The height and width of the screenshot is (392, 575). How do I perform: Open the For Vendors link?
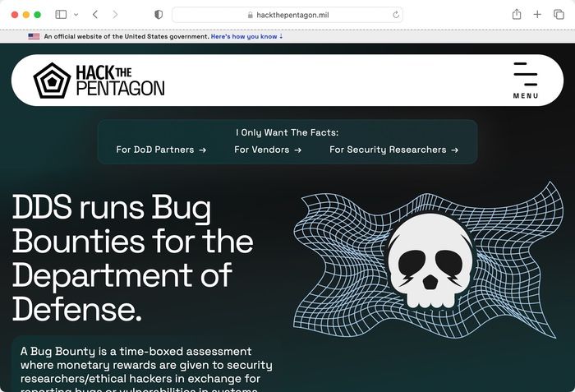(x=268, y=150)
